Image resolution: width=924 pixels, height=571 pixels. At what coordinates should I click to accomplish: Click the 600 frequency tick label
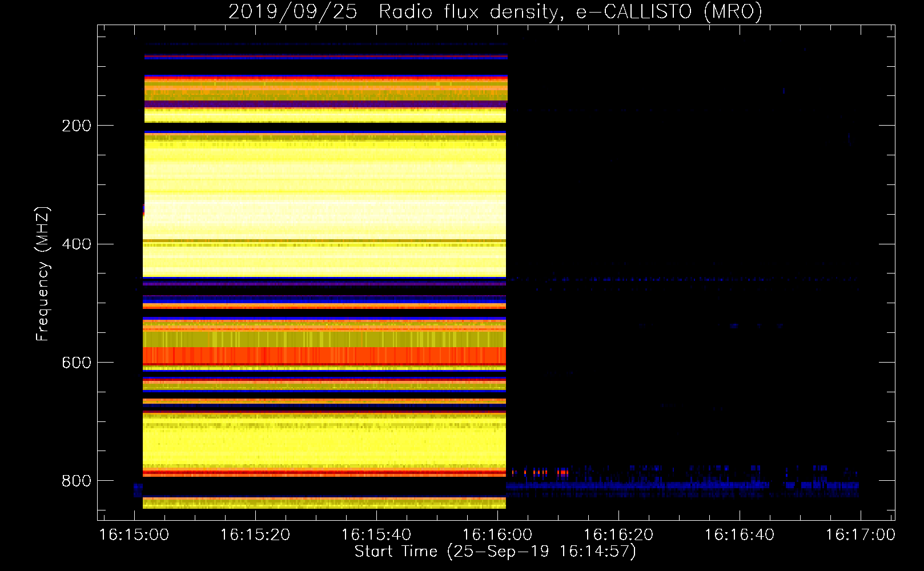(x=77, y=363)
